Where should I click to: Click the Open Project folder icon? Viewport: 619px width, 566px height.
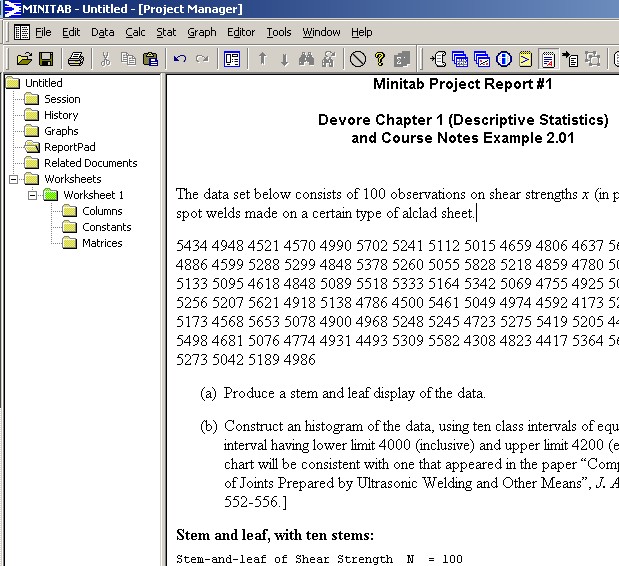(24, 60)
